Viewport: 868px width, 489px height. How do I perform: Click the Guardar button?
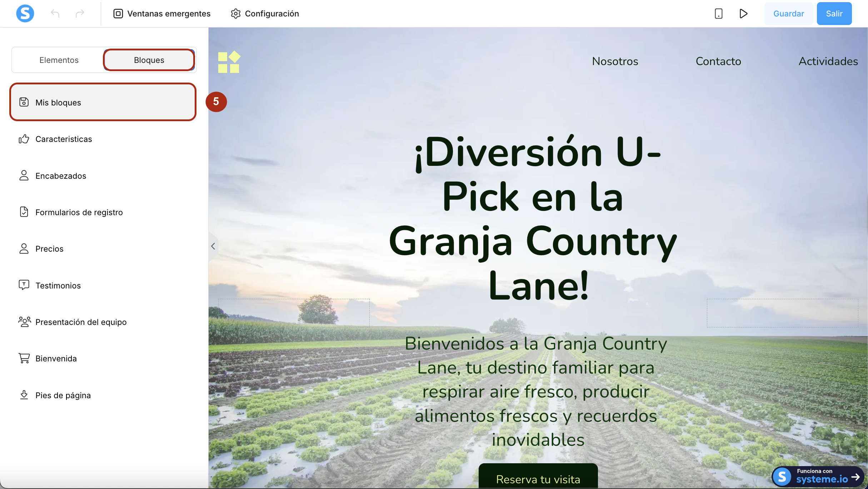click(x=788, y=14)
